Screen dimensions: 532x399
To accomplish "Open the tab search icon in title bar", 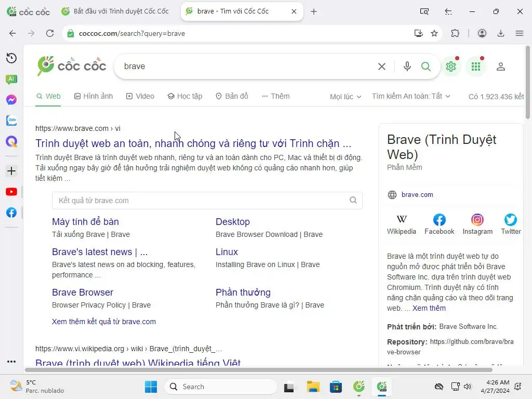I will (424, 11).
